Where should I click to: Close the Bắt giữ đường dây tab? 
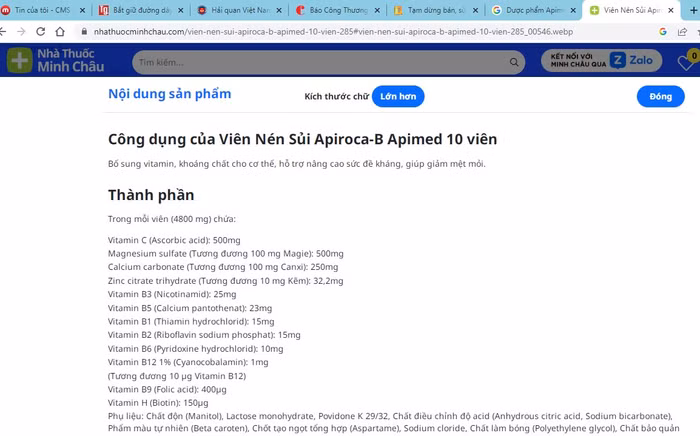[x=180, y=10]
